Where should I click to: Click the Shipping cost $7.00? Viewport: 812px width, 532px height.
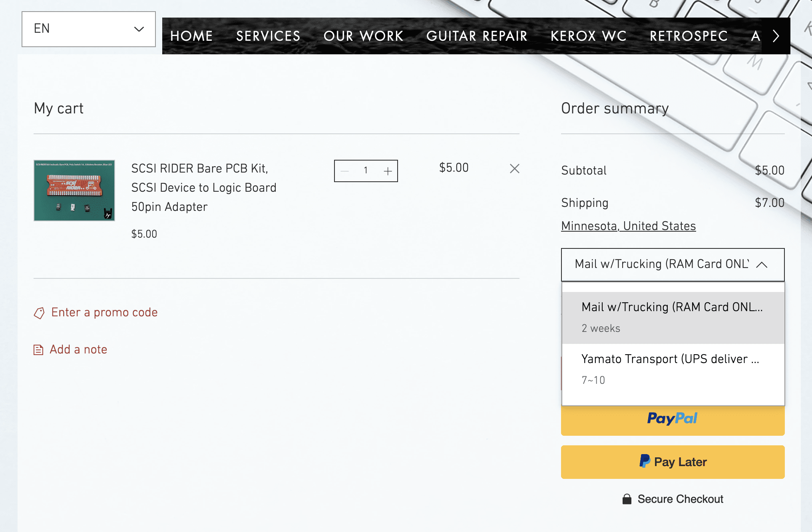coord(770,203)
